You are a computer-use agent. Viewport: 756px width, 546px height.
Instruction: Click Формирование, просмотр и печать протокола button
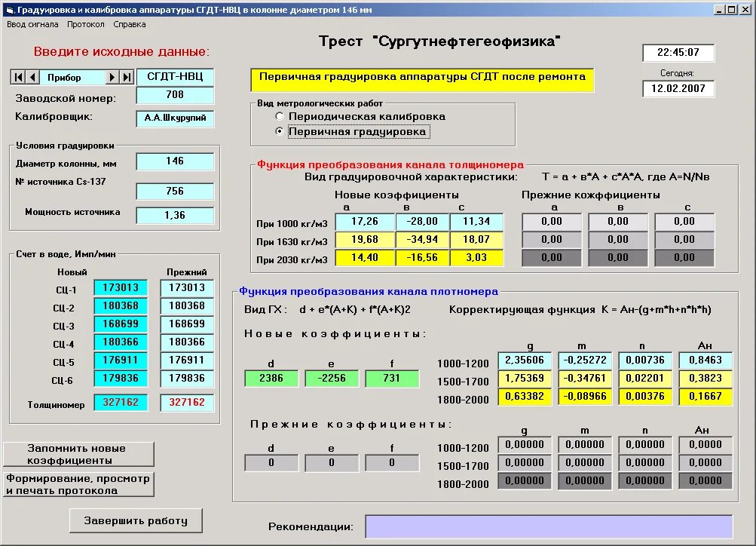click(78, 484)
